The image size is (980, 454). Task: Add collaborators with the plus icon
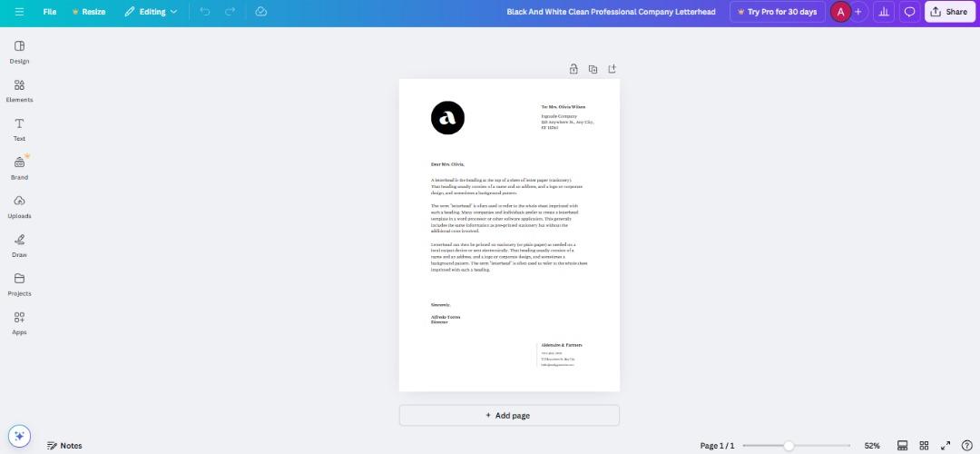click(x=858, y=12)
